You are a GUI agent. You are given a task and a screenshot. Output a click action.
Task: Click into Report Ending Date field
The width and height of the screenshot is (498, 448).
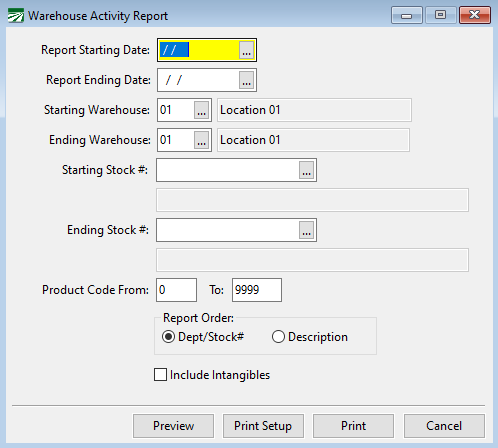pos(199,80)
